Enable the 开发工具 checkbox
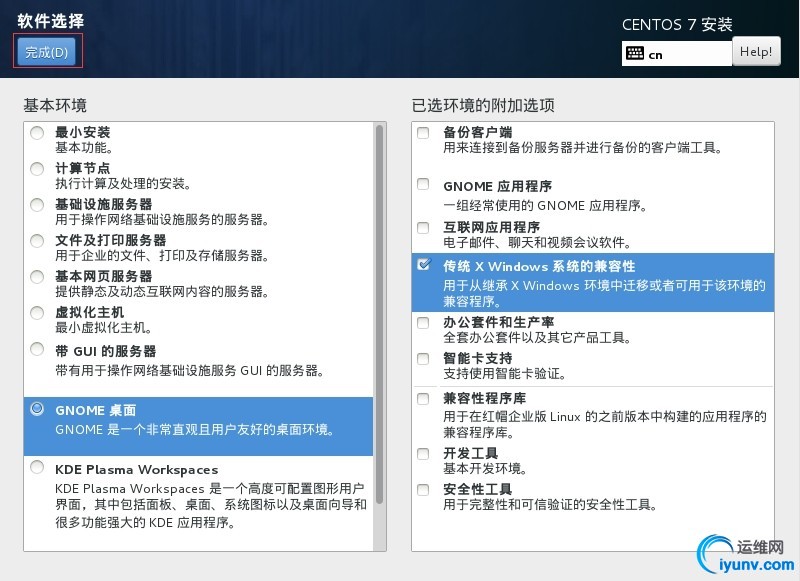The image size is (800, 581). (x=423, y=454)
